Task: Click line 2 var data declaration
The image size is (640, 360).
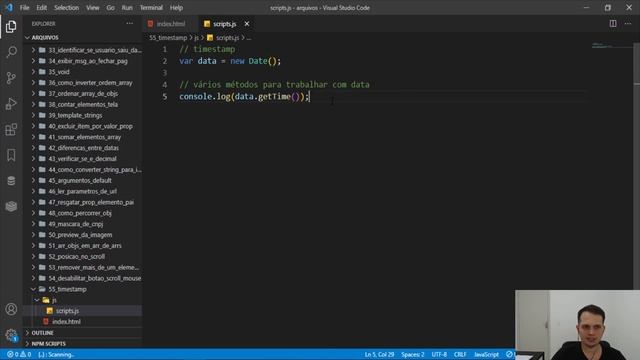Action: (x=230, y=61)
